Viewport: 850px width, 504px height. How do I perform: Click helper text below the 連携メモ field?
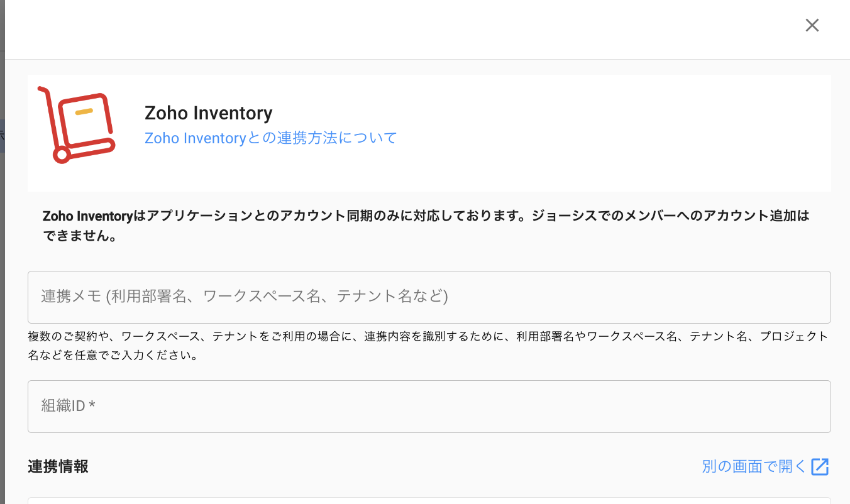pos(428,336)
